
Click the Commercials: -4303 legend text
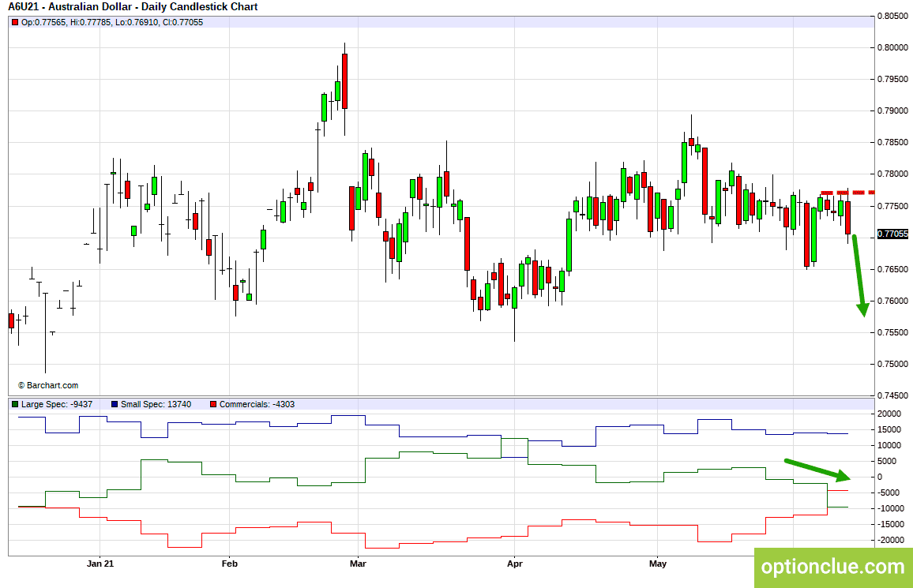pos(257,404)
